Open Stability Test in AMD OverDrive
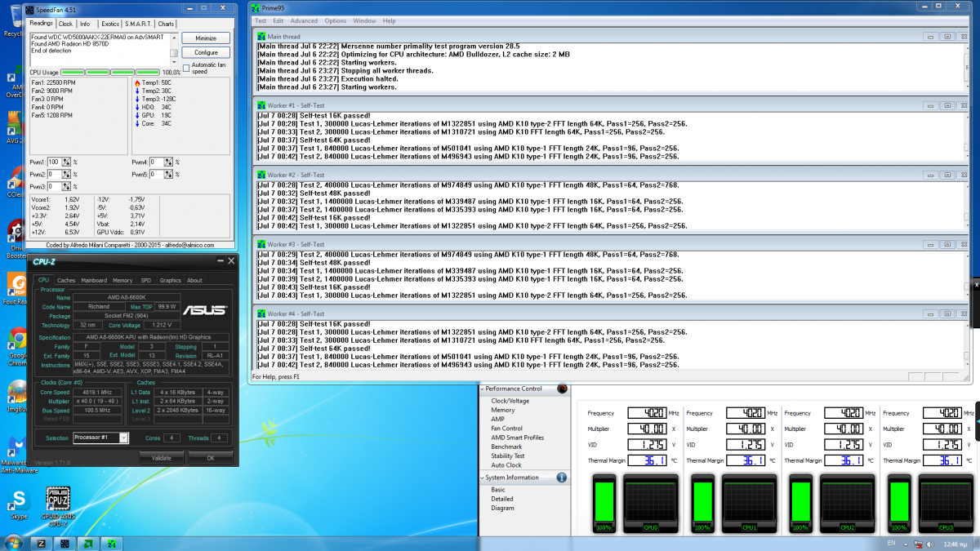Screen dimensions: 980x551 (507, 456)
